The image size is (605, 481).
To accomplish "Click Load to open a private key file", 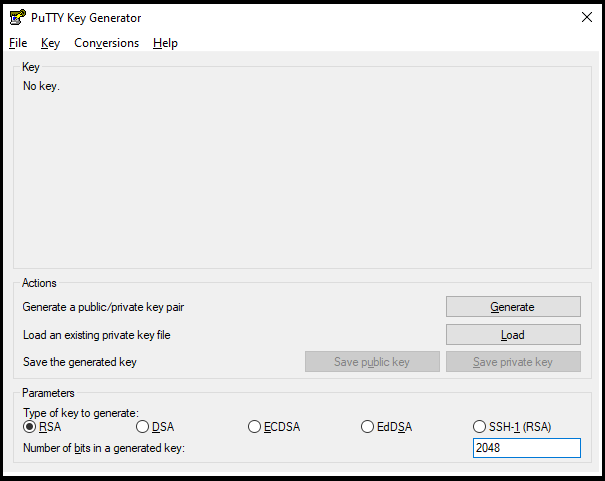I will coord(513,335).
